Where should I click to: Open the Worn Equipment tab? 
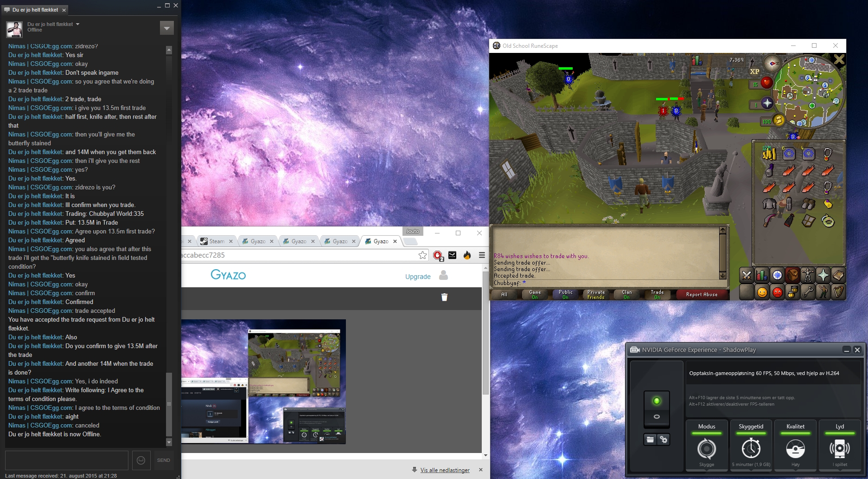coord(808,275)
